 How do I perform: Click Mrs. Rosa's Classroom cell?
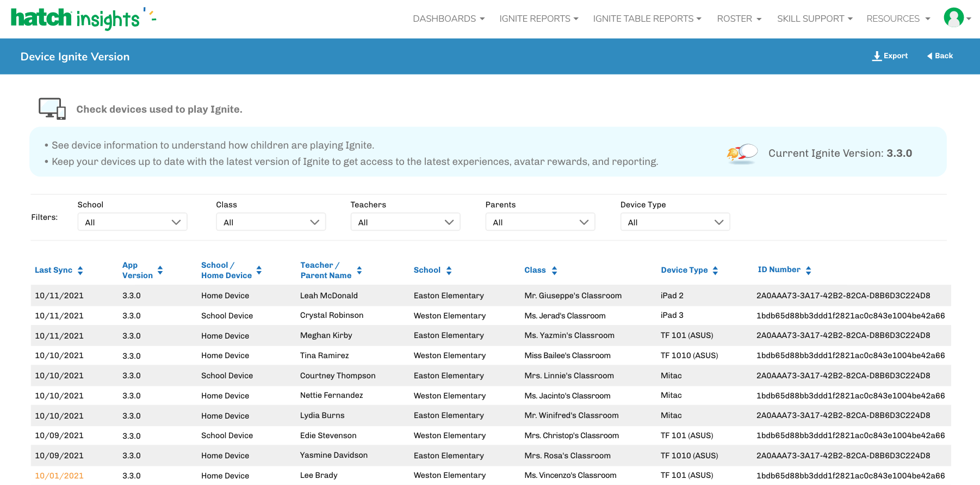[568, 456]
